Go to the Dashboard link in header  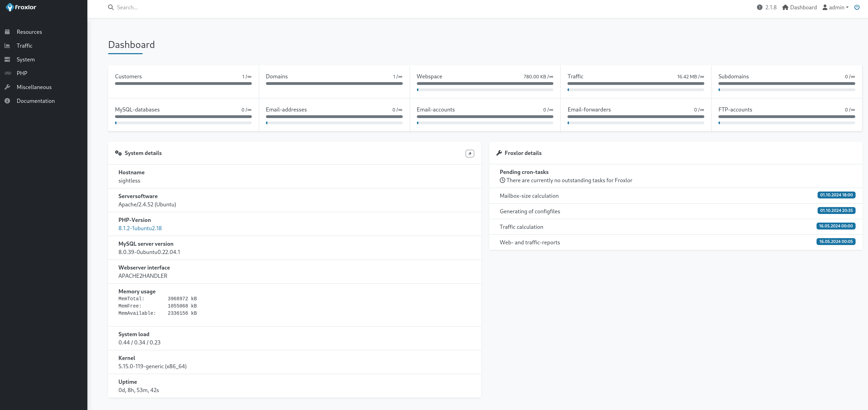(799, 7)
